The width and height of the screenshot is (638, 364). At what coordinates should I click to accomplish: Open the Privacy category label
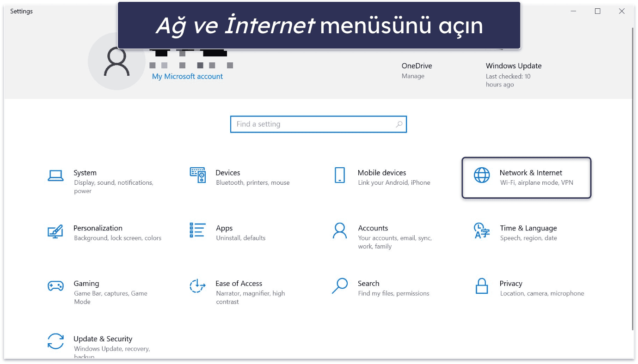point(511,284)
